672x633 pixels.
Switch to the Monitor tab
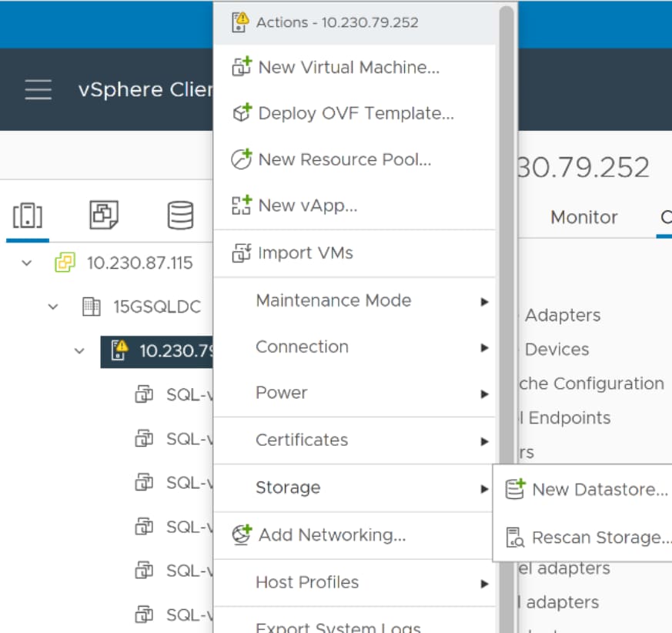tap(583, 217)
